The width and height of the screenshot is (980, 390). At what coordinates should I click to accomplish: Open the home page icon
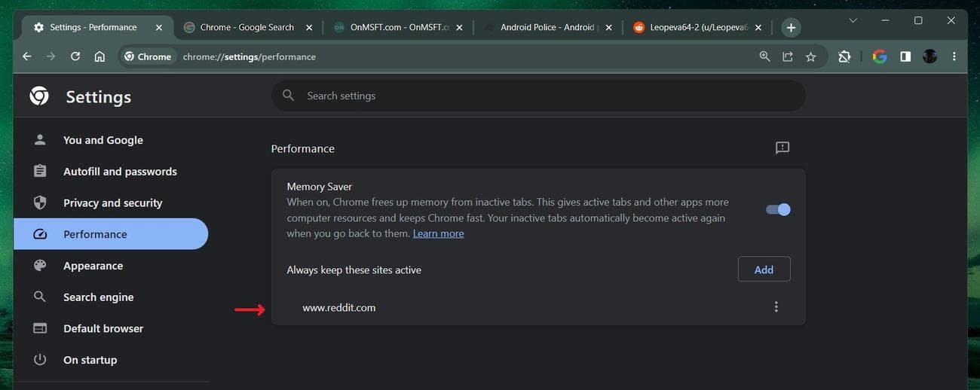click(100, 56)
